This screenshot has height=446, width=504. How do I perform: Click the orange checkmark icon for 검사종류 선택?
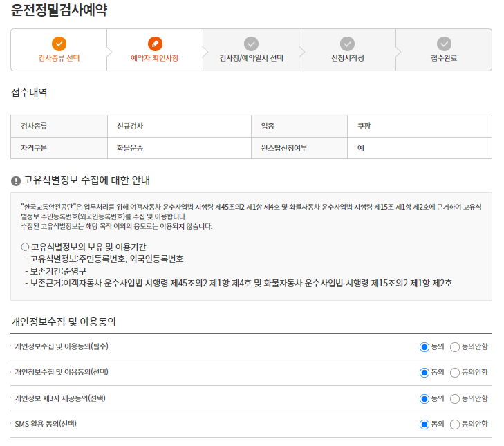tap(59, 44)
